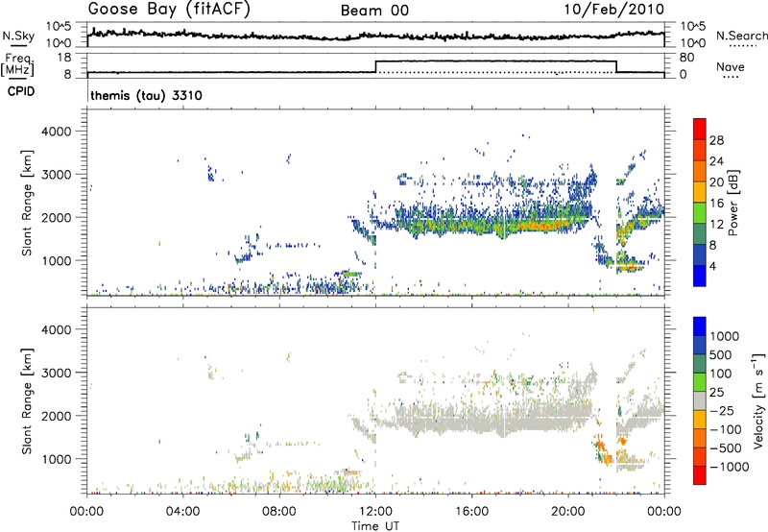Click the Nave axis '80' tick label

(687, 58)
